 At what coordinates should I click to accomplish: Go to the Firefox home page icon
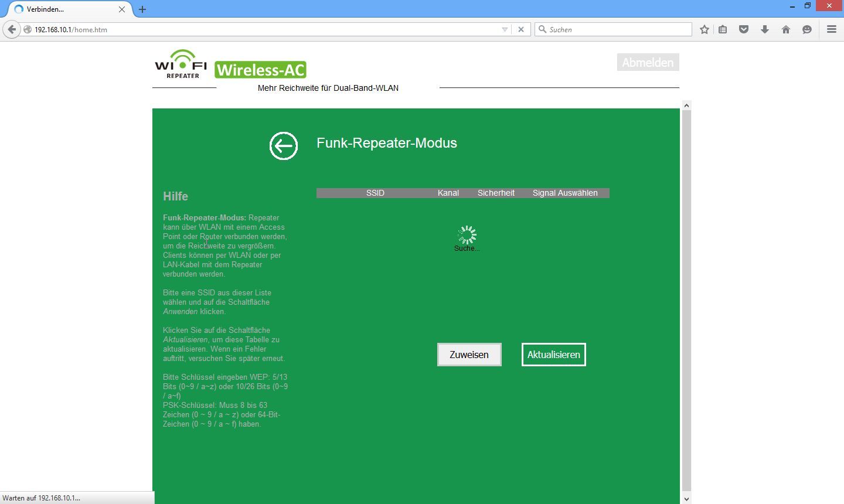point(786,29)
